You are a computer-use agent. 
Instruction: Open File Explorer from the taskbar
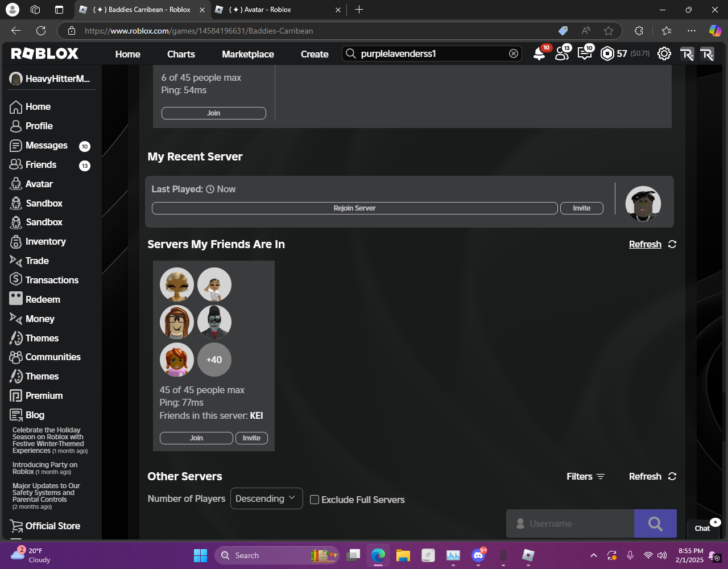(x=403, y=555)
